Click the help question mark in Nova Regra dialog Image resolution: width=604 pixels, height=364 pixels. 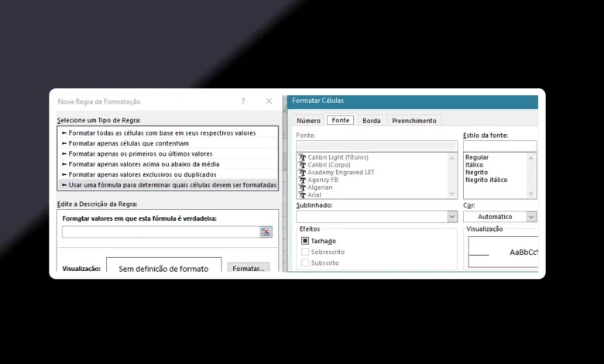243,101
